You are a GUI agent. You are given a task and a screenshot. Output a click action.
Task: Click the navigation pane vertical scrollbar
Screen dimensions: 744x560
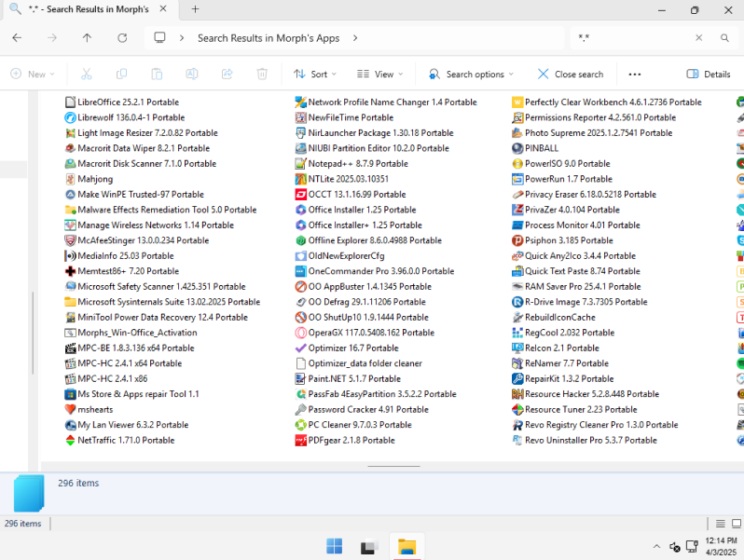(33, 333)
